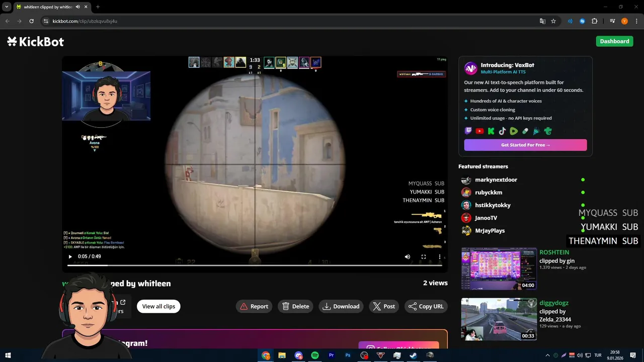Click the ROSHTEIN streamer name

554,252
